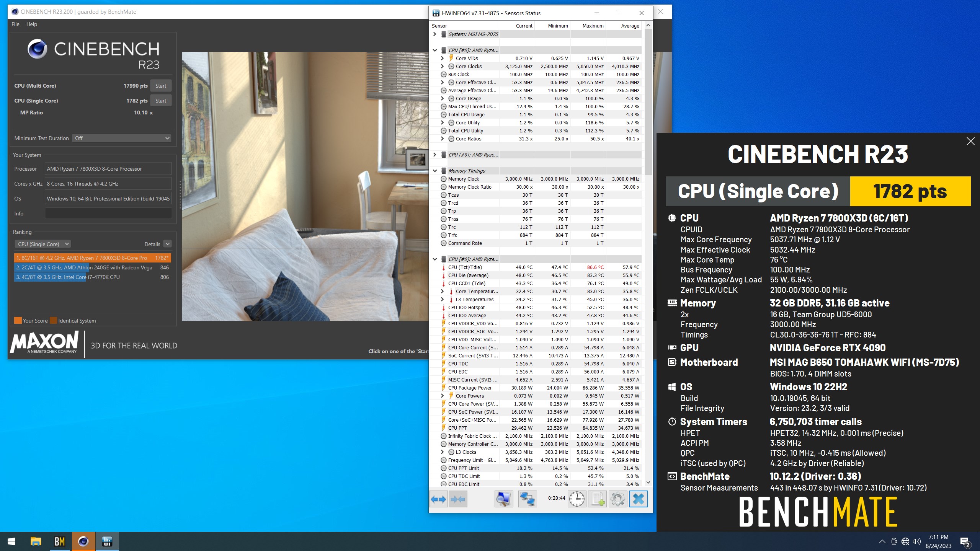Click the Core VIDs lightning sensor icon
980x551 pixels.
(x=451, y=58)
